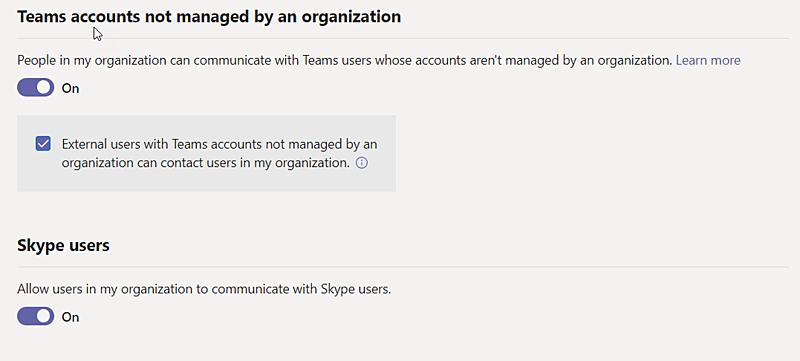Open the Learn more link

(x=708, y=60)
